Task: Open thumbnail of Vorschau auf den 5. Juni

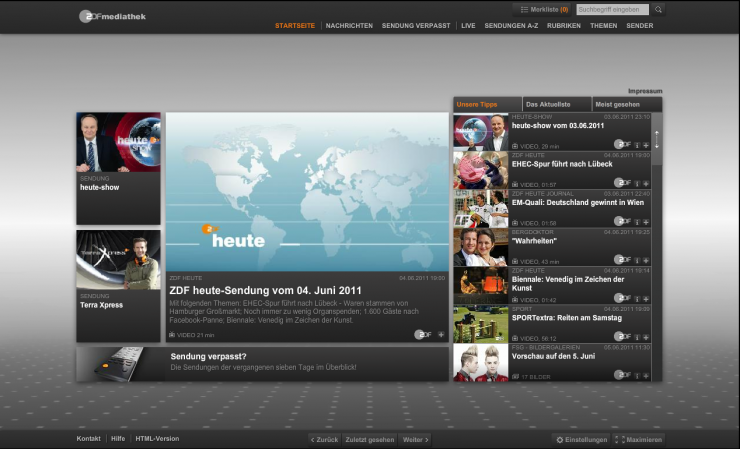Action: (481, 363)
